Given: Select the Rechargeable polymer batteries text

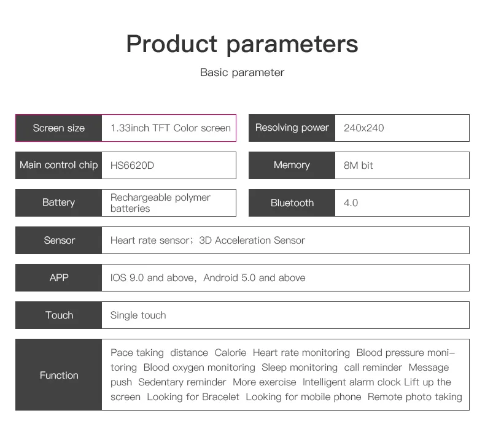Looking at the screenshot, I should (160, 203).
